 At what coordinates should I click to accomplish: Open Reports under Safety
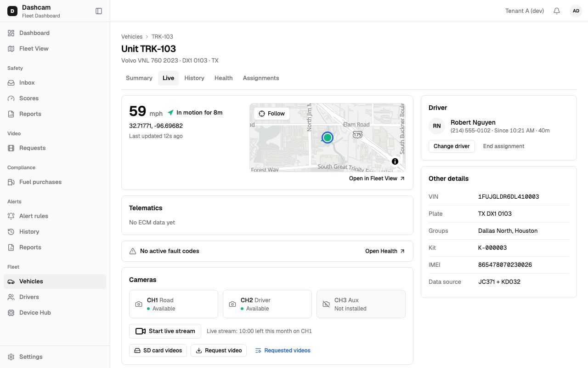pos(55,114)
